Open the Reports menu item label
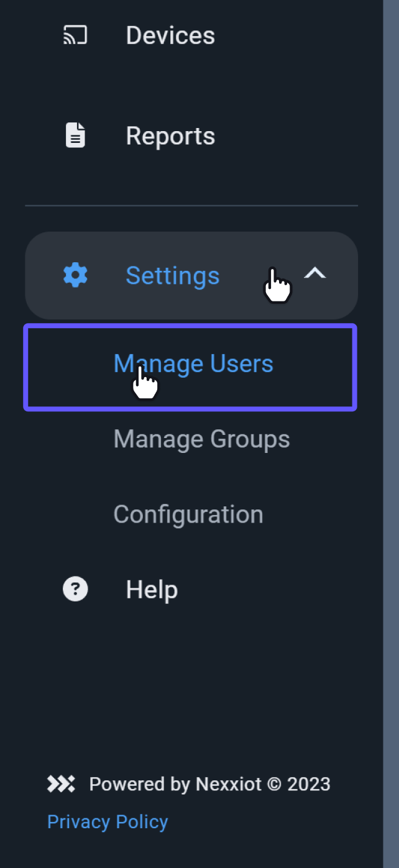 point(170,135)
